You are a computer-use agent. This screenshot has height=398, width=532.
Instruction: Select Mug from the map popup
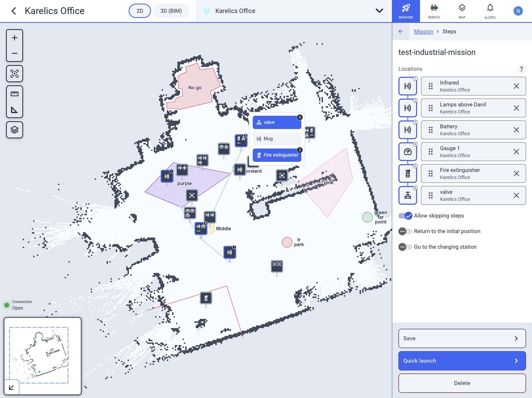point(277,139)
